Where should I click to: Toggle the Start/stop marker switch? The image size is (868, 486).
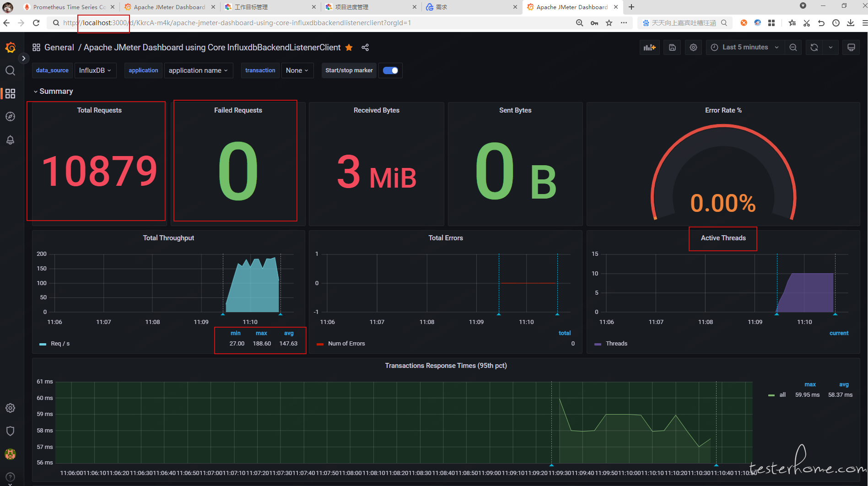point(390,70)
